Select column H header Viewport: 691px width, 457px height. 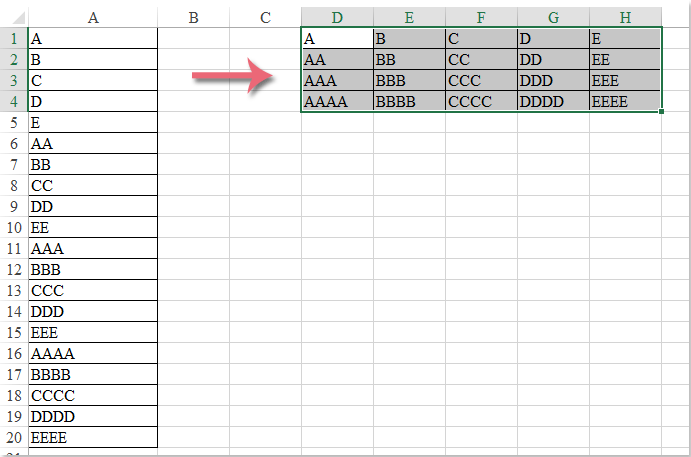coord(625,18)
